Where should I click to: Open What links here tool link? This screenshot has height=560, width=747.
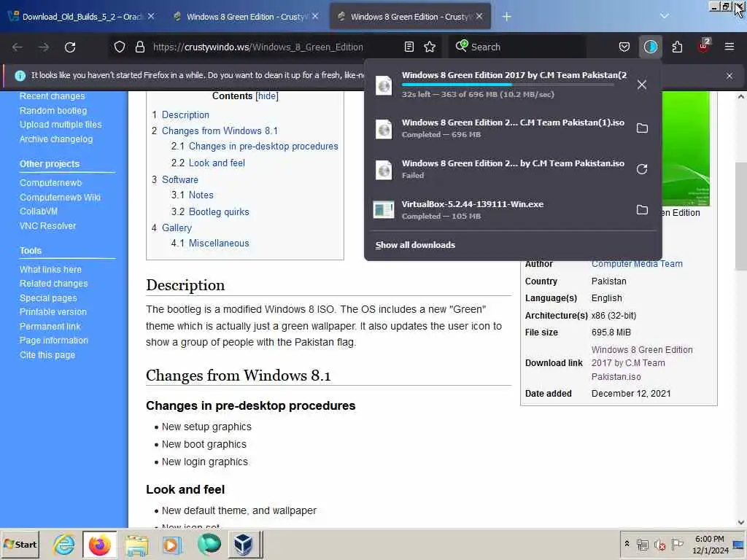pyautogui.click(x=50, y=270)
